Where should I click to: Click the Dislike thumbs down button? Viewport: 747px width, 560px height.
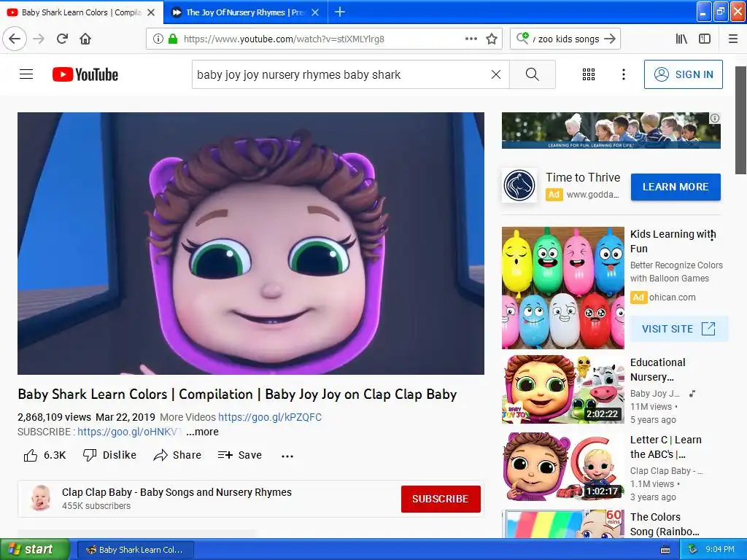[x=109, y=455]
